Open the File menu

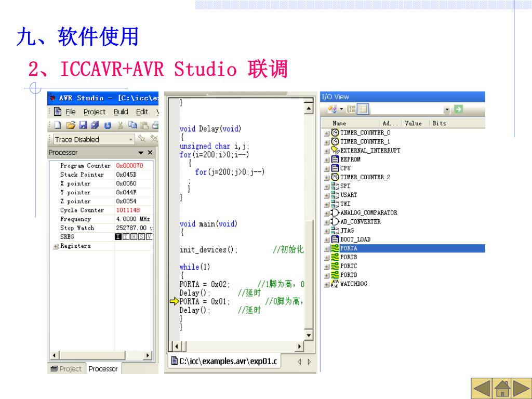[x=70, y=112]
